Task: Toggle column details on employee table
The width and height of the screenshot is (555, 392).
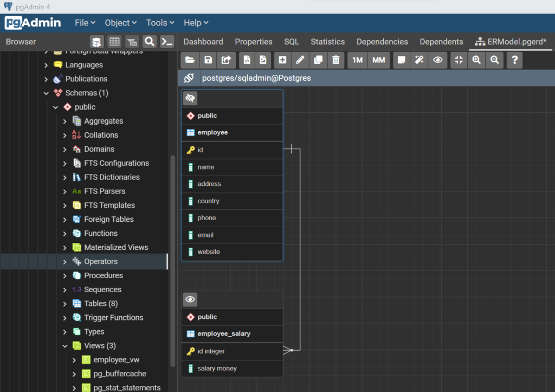Action: [x=190, y=98]
